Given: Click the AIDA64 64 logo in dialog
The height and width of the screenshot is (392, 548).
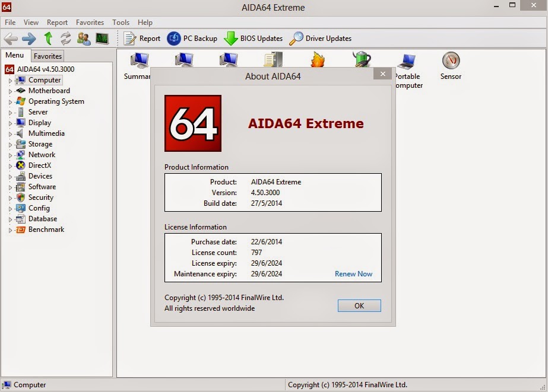Looking at the screenshot, I should pyautogui.click(x=193, y=123).
